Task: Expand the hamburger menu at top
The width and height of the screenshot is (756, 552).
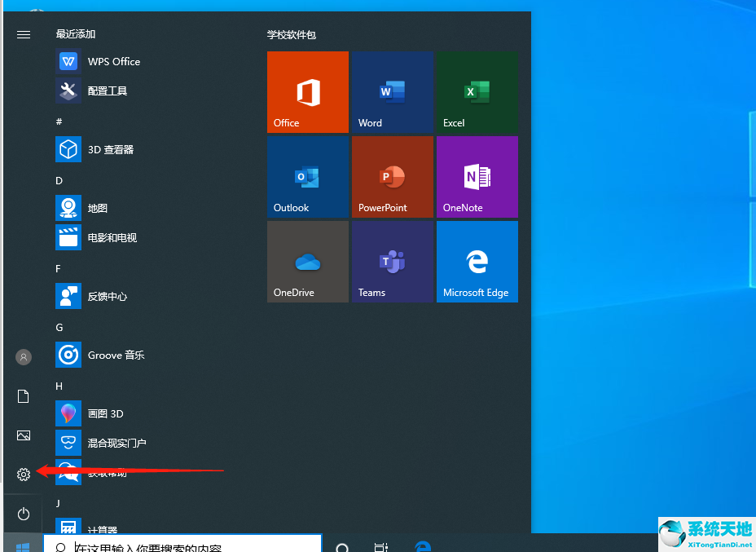Action: coord(24,34)
